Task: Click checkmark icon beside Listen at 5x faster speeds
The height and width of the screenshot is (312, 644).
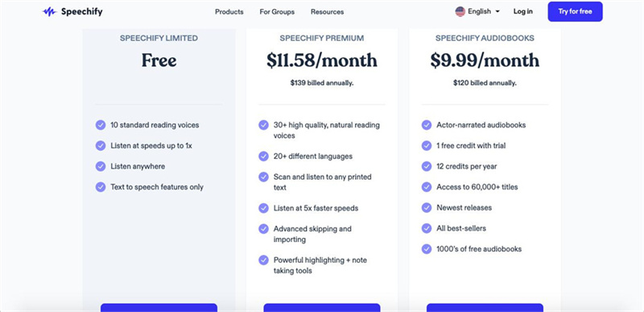Action: [x=264, y=208]
